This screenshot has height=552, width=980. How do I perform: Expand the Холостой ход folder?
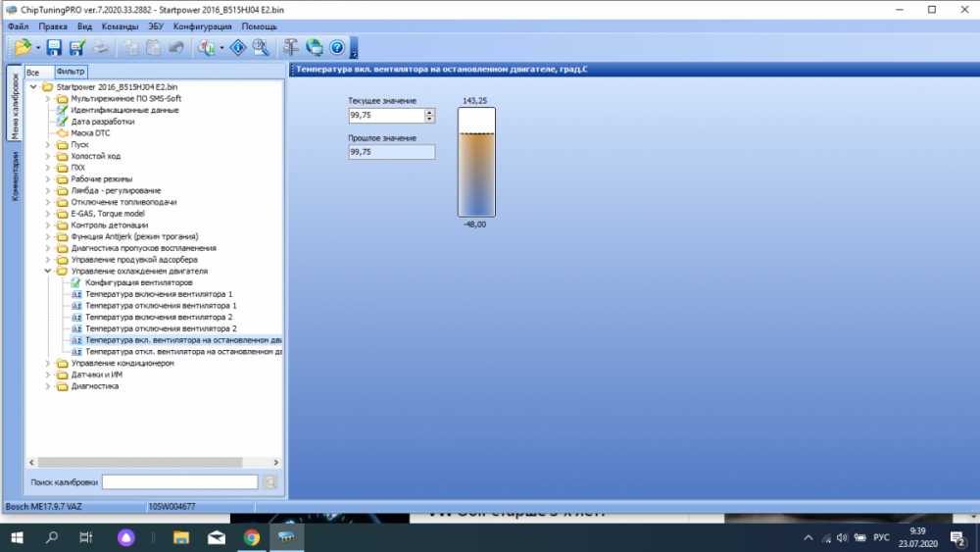pyautogui.click(x=48, y=156)
